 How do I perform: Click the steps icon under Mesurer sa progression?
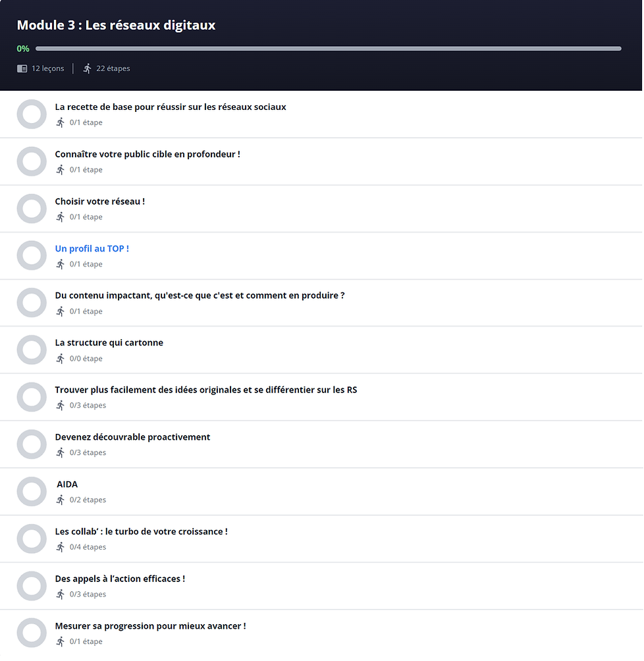pyautogui.click(x=61, y=641)
